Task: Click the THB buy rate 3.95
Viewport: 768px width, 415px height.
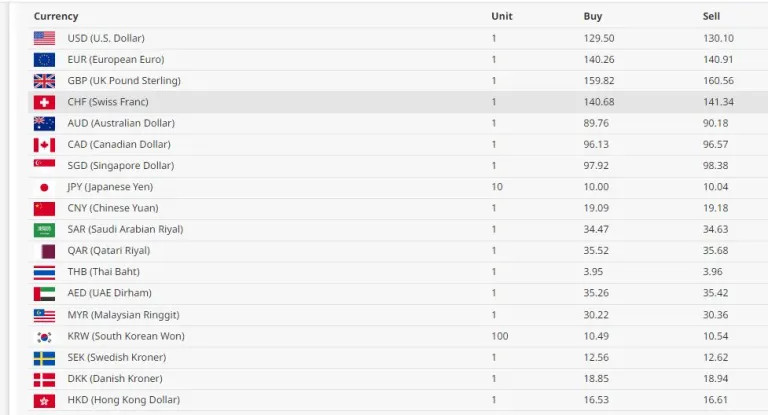Action: pos(593,271)
